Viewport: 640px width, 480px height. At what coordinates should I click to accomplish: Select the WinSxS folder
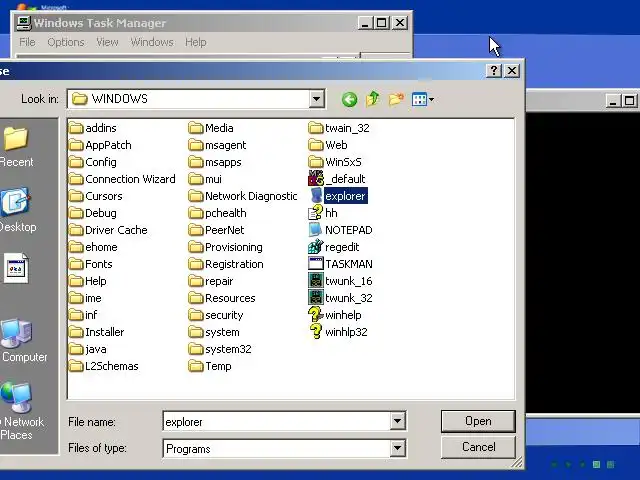tap(335, 162)
